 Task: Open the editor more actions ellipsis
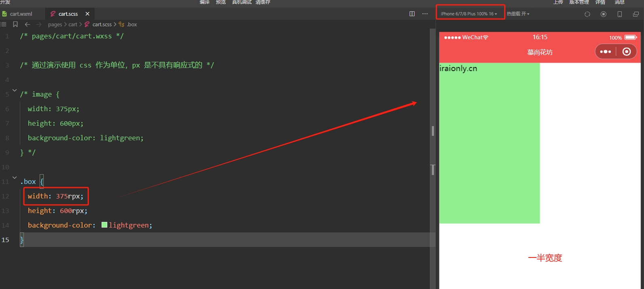425,14
